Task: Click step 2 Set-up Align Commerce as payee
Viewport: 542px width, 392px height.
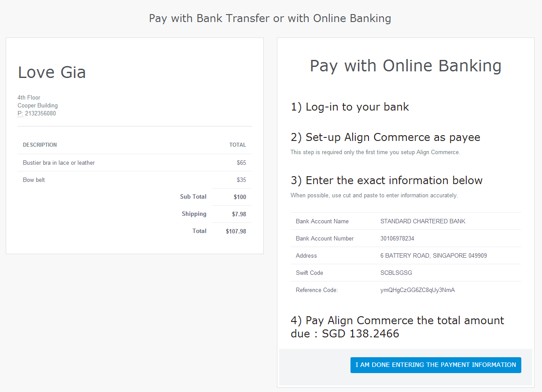Action: pos(385,137)
